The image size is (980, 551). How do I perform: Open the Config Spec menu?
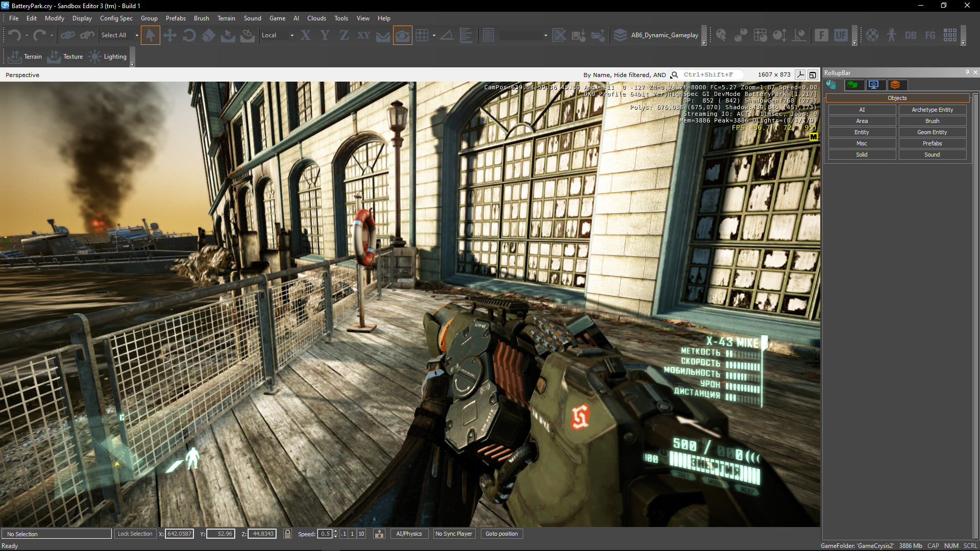click(x=116, y=18)
